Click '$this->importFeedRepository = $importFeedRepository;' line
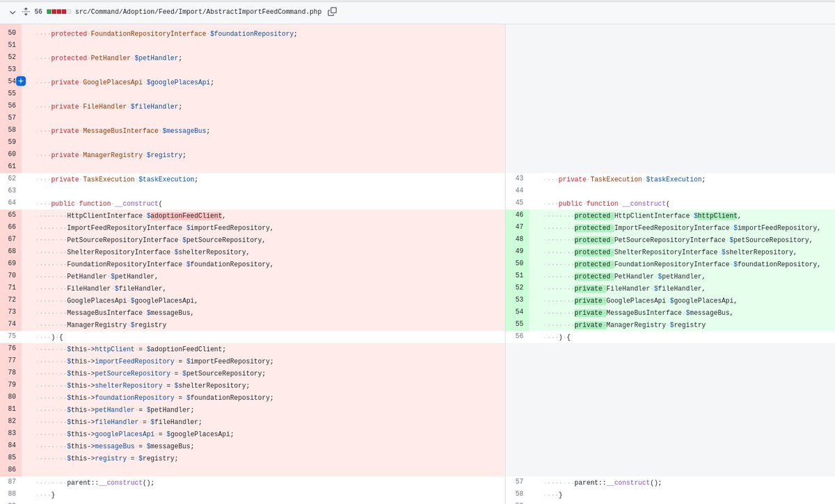This screenshot has height=504, width=835. pyautogui.click(x=170, y=361)
